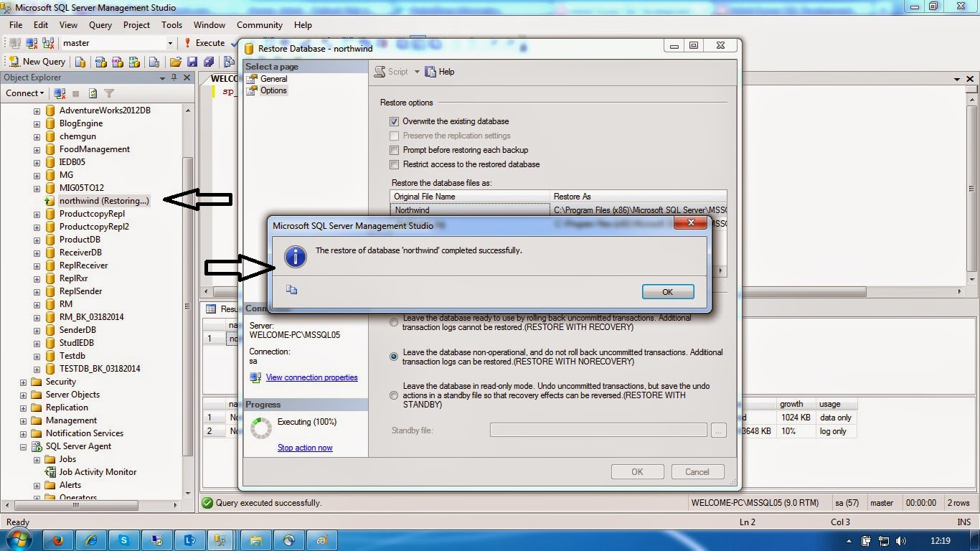
Task: Open Script dropdown arrow in Restore dialog
Action: tap(417, 72)
